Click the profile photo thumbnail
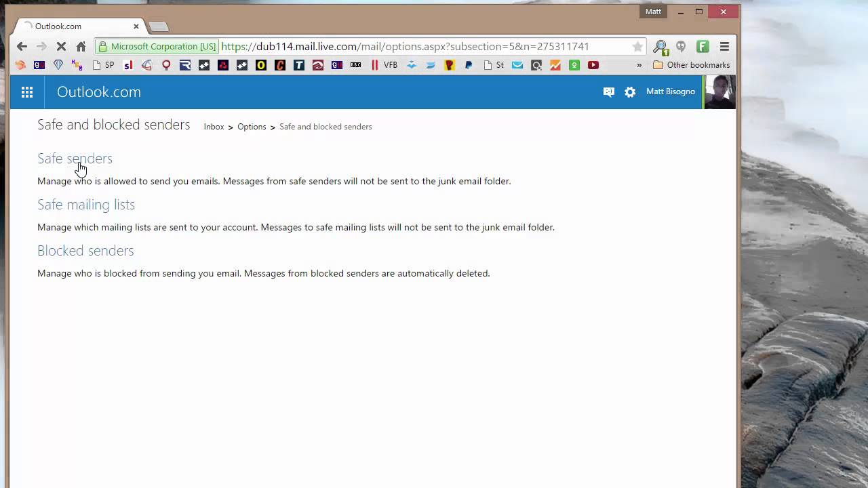 (x=719, y=92)
